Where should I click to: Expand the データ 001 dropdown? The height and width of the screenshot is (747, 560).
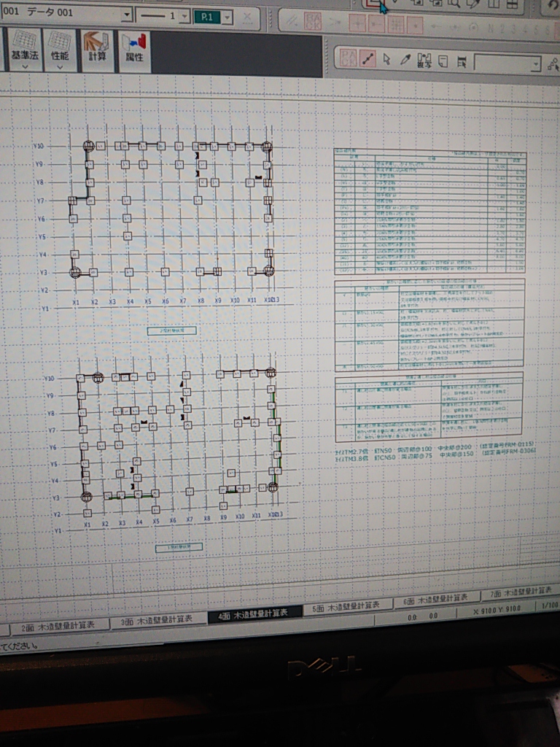[x=127, y=15]
